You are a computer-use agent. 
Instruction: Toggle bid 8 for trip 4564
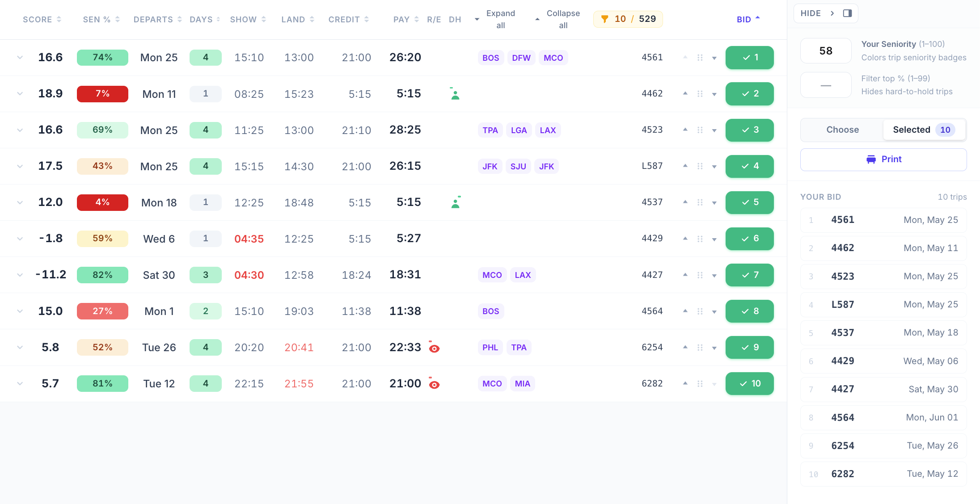749,311
